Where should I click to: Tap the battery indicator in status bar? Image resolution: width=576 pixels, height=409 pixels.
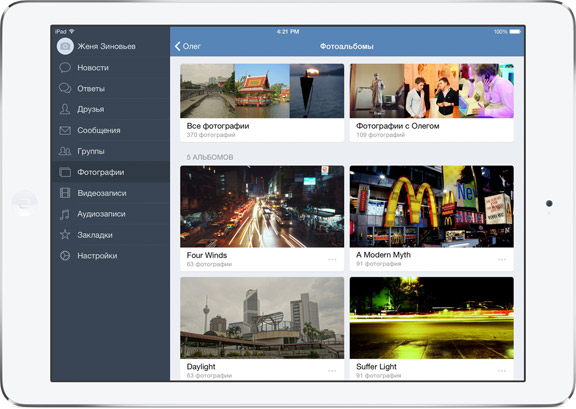[515, 32]
